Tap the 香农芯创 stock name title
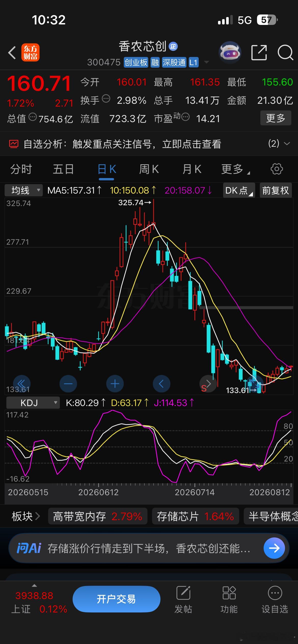298x644 pixels. 142,47
